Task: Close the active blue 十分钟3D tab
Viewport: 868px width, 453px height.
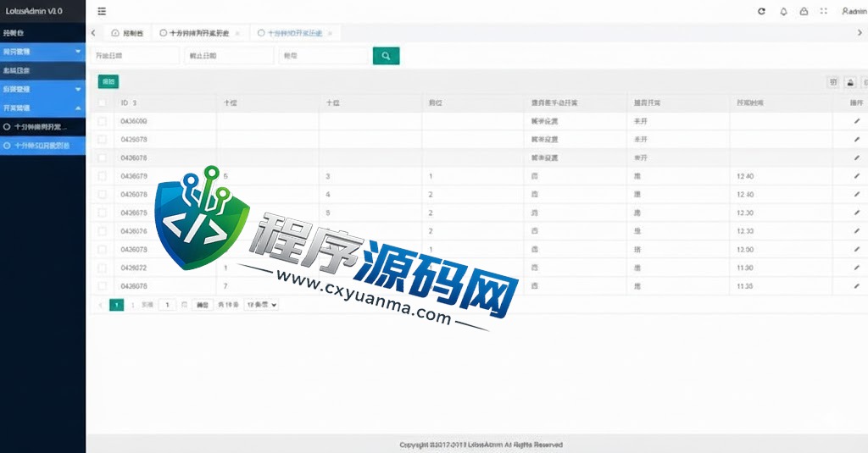Action: (x=331, y=33)
